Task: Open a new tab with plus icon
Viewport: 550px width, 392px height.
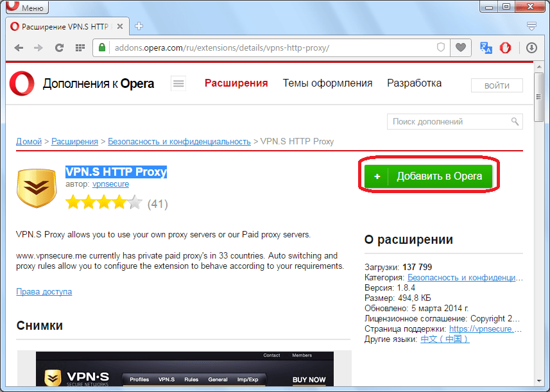Action: (139, 26)
